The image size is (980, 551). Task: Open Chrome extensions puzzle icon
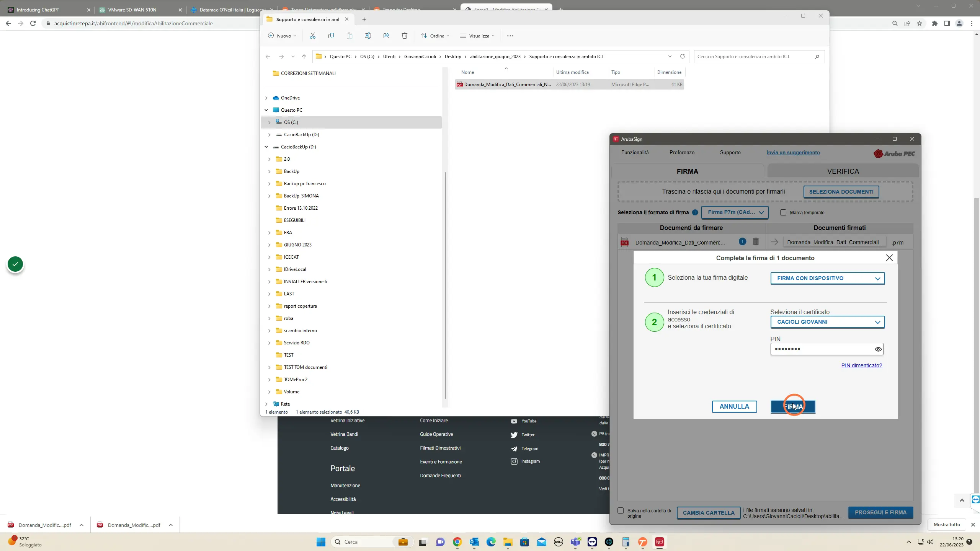coord(935,23)
